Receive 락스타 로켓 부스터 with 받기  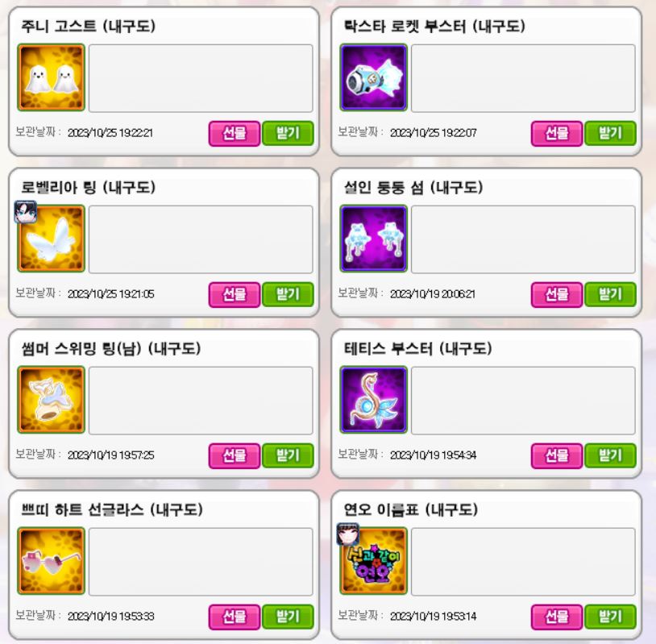pos(610,134)
